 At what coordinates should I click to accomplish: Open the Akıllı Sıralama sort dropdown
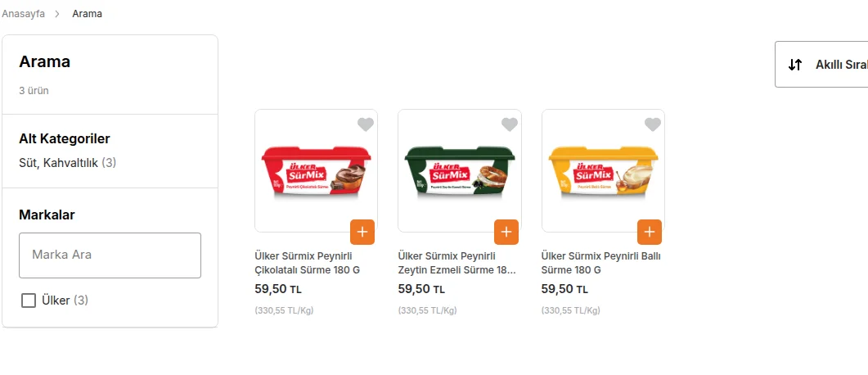(821, 64)
